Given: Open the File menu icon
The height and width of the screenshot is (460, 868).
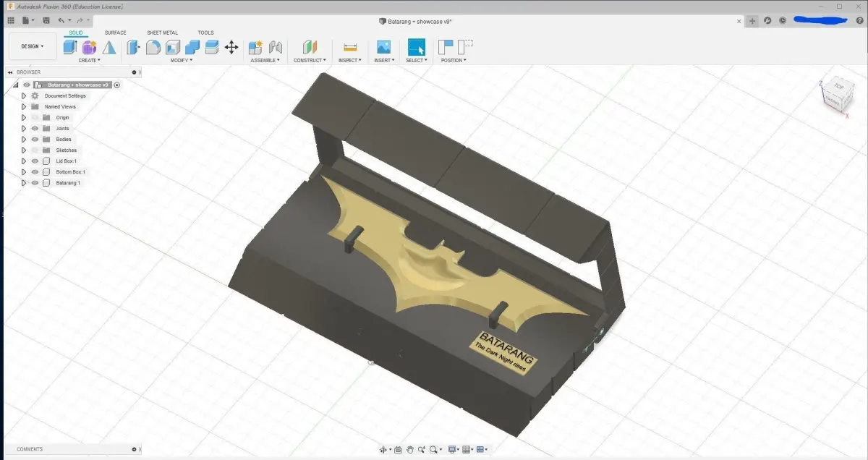Looking at the screenshot, I should point(27,20).
